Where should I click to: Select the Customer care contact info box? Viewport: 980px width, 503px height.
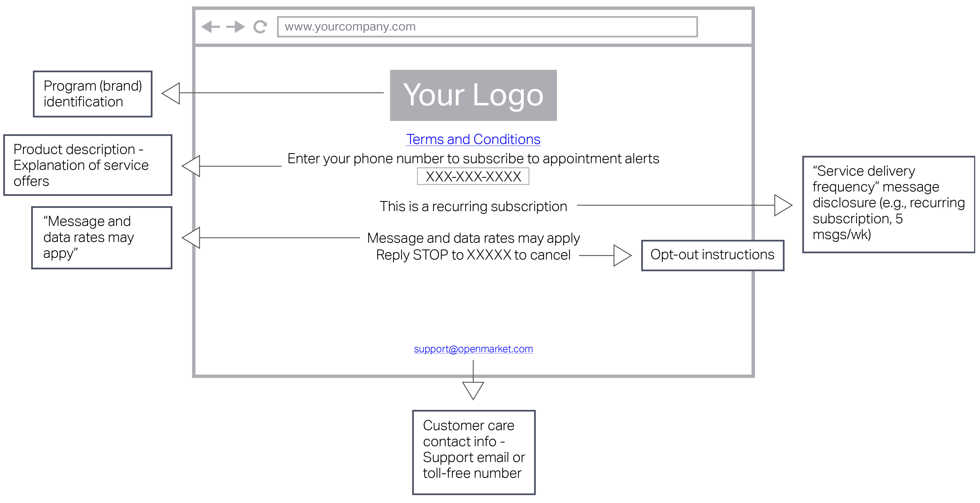[474, 452]
